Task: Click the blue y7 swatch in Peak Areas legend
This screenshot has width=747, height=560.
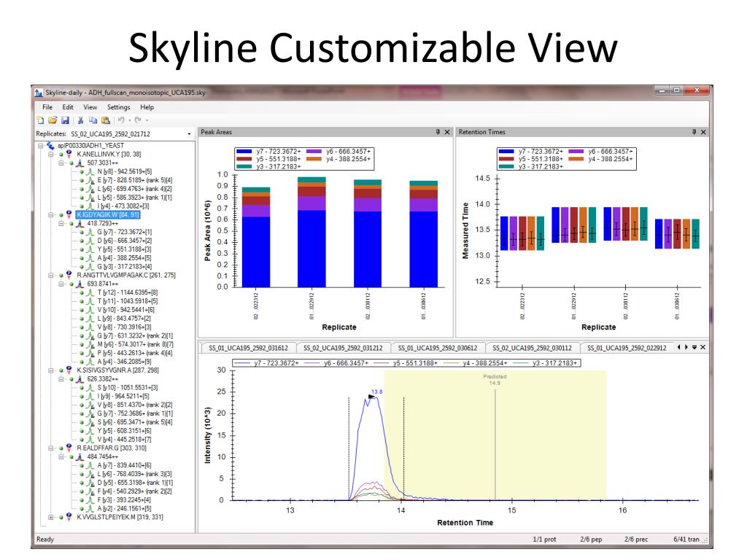Action: pyautogui.click(x=244, y=152)
